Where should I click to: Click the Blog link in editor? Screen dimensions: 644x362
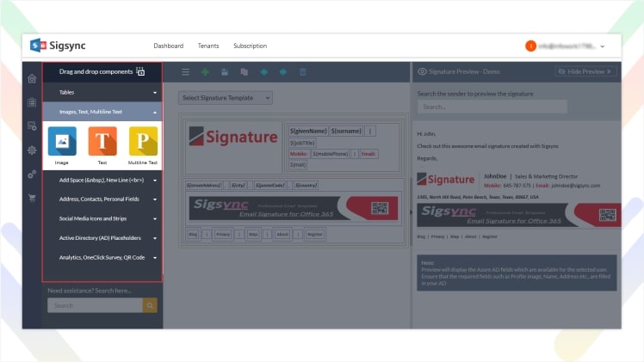click(193, 235)
